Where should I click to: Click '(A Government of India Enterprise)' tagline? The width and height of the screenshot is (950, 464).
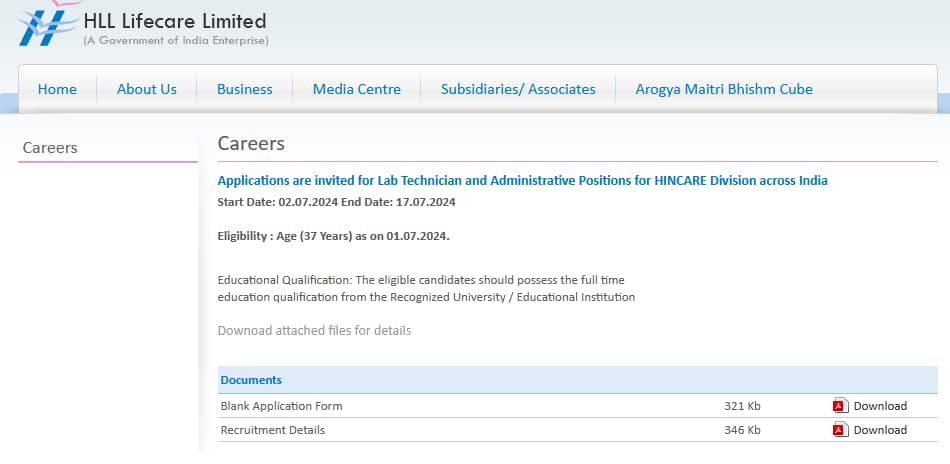coord(176,41)
